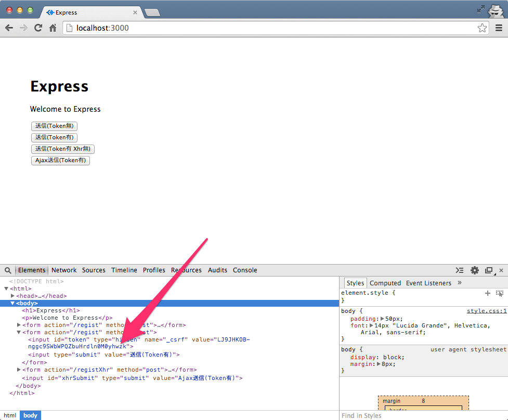Image resolution: width=508 pixels, height=420 pixels.
Task: Collapse the second /regist form node
Action: (19, 332)
